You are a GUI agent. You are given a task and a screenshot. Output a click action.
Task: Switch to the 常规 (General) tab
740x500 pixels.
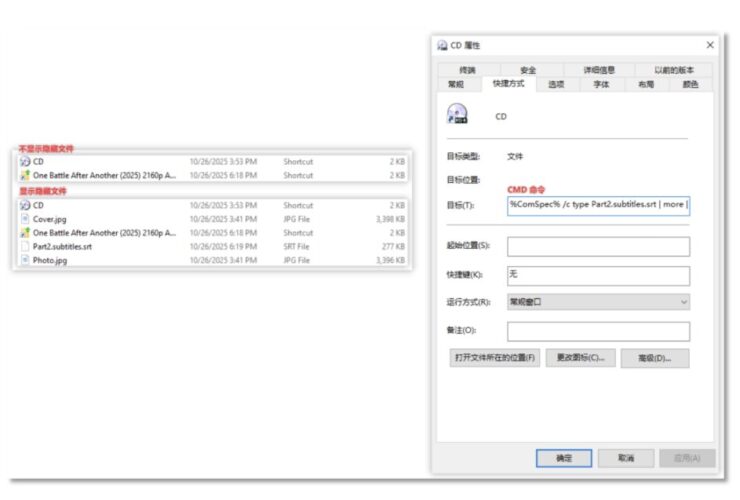(x=456, y=85)
